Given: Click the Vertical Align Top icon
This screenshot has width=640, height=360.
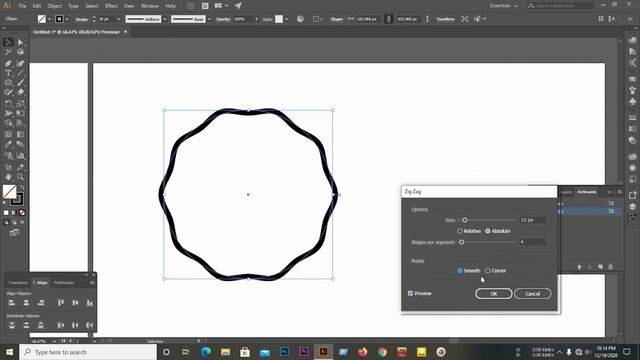Looking at the screenshot, I should [x=60, y=302].
